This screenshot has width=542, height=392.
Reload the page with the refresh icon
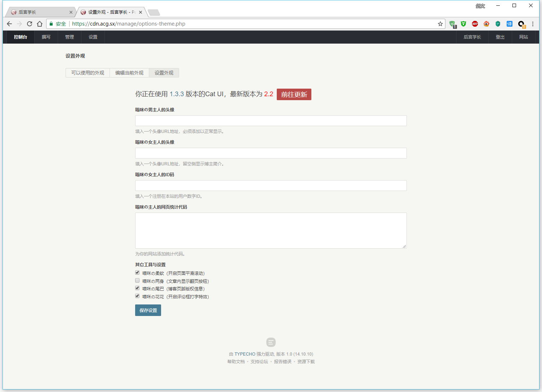(x=30, y=24)
